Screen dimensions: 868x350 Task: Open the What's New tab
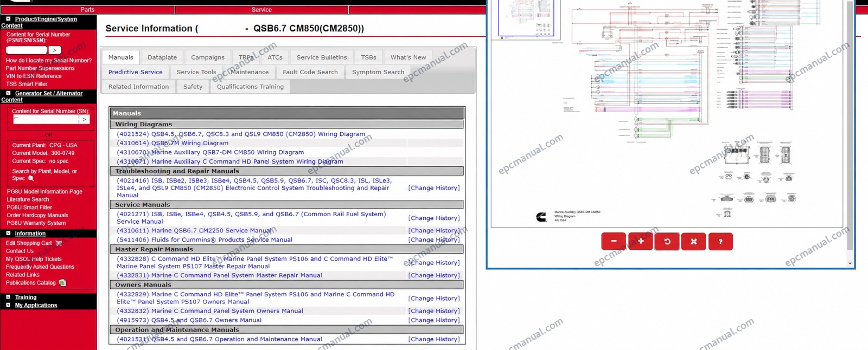pos(409,57)
